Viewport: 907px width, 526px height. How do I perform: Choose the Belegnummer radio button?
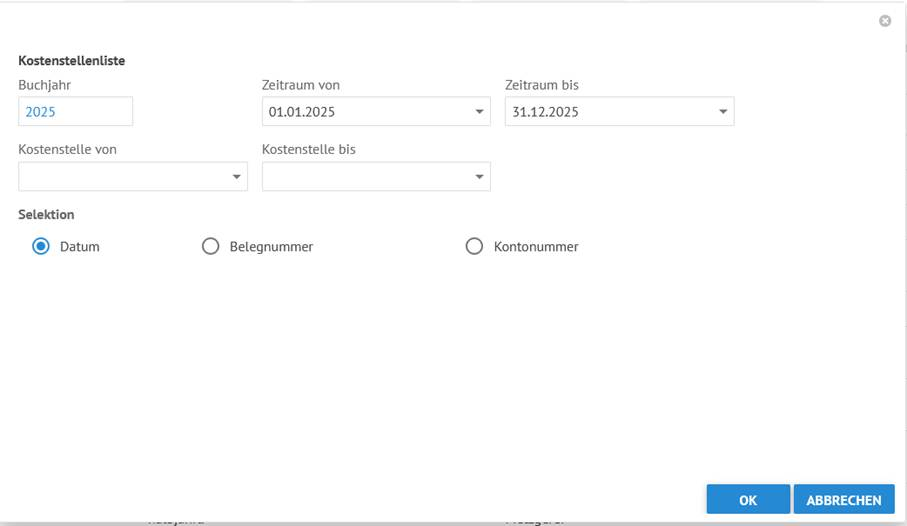(x=210, y=246)
